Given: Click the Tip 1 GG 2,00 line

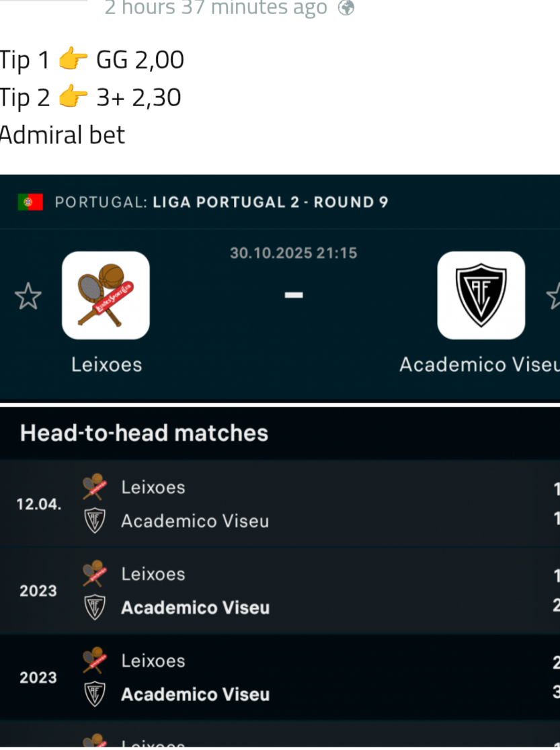Looking at the screenshot, I should 91,60.
